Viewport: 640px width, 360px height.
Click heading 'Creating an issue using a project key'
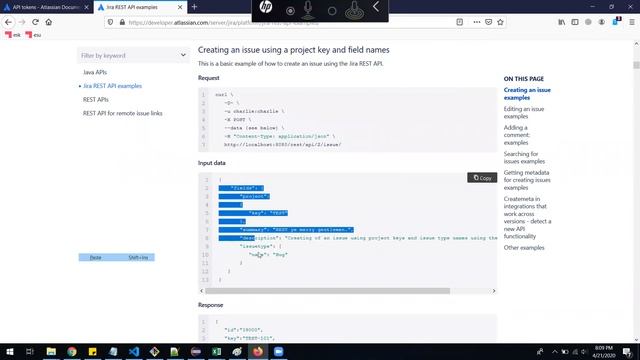click(293, 50)
